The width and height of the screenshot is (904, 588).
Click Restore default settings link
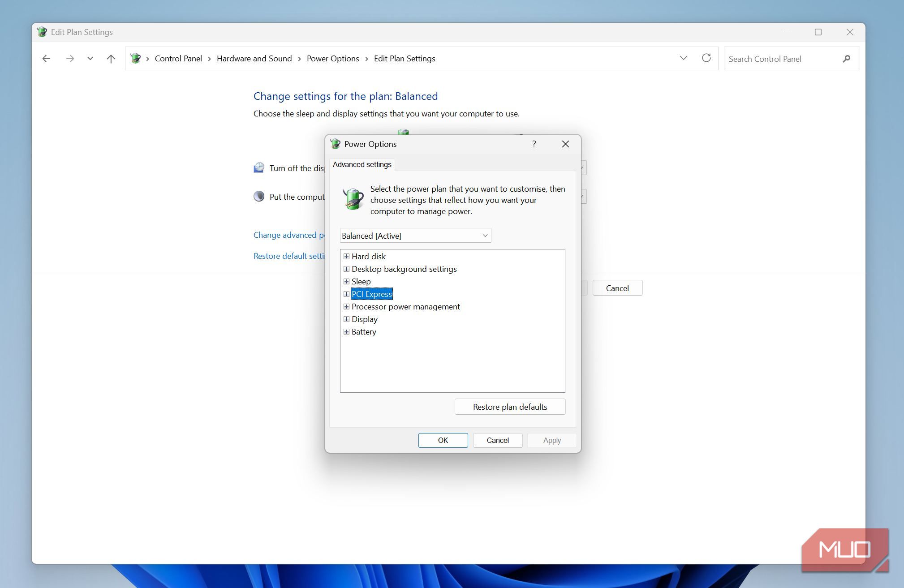(289, 256)
